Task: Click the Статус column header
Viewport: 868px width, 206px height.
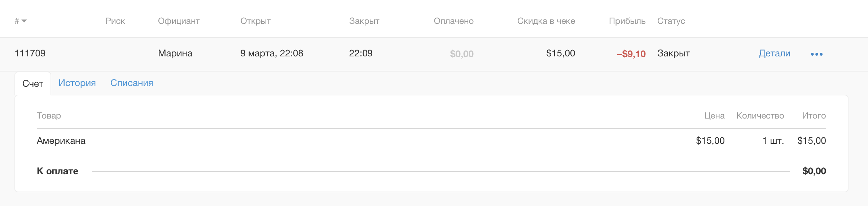Action: click(x=671, y=21)
